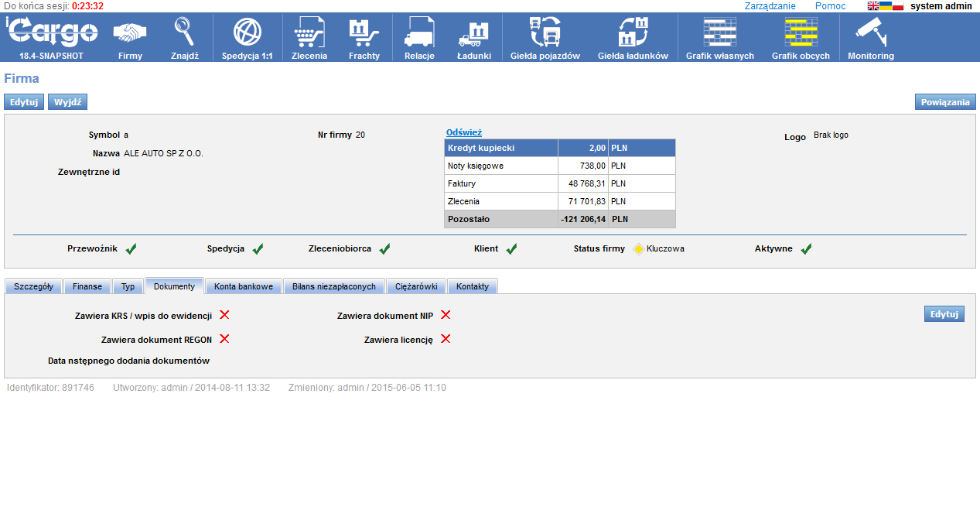
Task: Open the Frachty trolley icon
Action: (364, 33)
